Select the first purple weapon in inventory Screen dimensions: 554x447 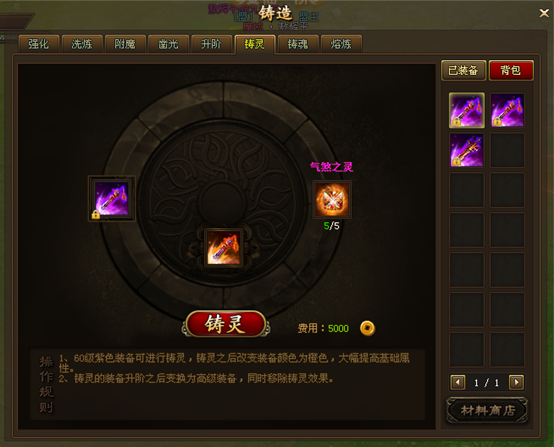(x=466, y=110)
